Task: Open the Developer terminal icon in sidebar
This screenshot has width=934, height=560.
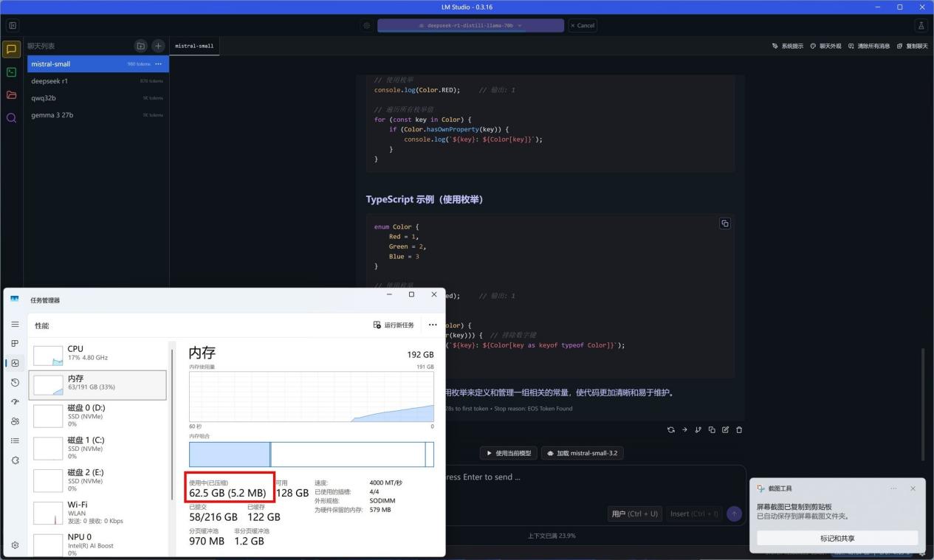Action: point(11,72)
